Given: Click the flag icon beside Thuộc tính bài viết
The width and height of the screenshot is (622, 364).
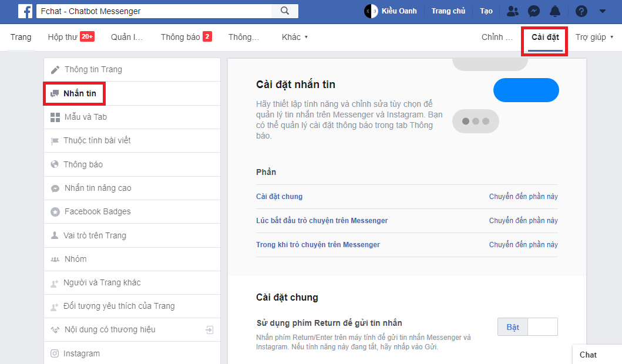Looking at the screenshot, I should pos(55,141).
